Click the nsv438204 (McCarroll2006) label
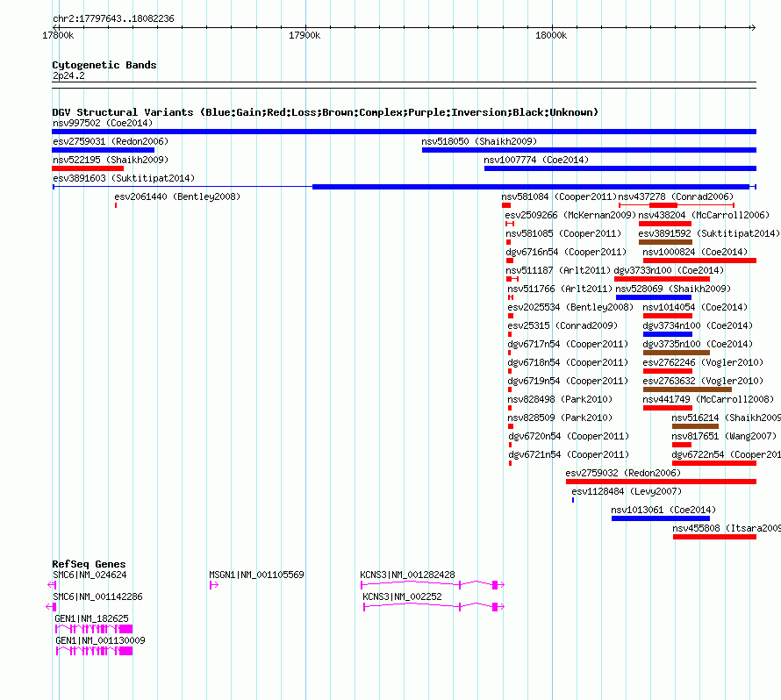Viewport: 781px width, 700px height. (704, 215)
